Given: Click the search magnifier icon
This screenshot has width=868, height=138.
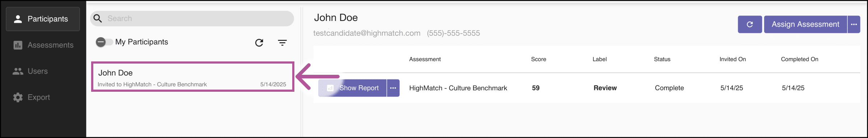Looking at the screenshot, I should click(98, 18).
